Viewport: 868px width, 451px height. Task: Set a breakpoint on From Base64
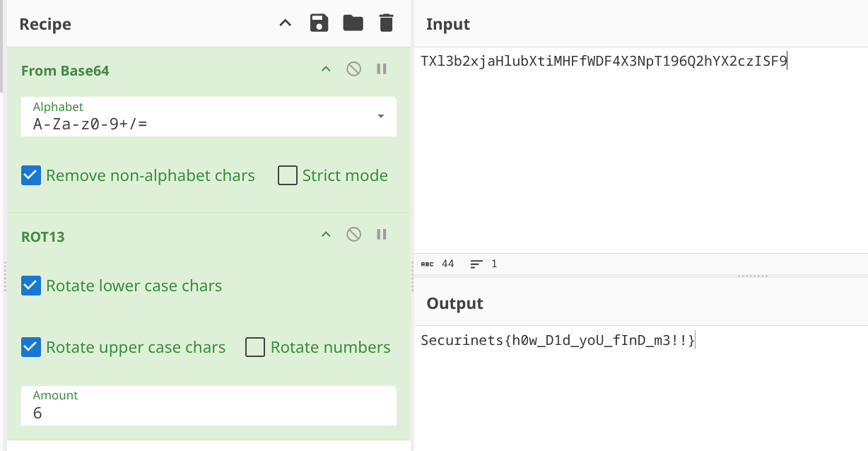click(x=382, y=69)
